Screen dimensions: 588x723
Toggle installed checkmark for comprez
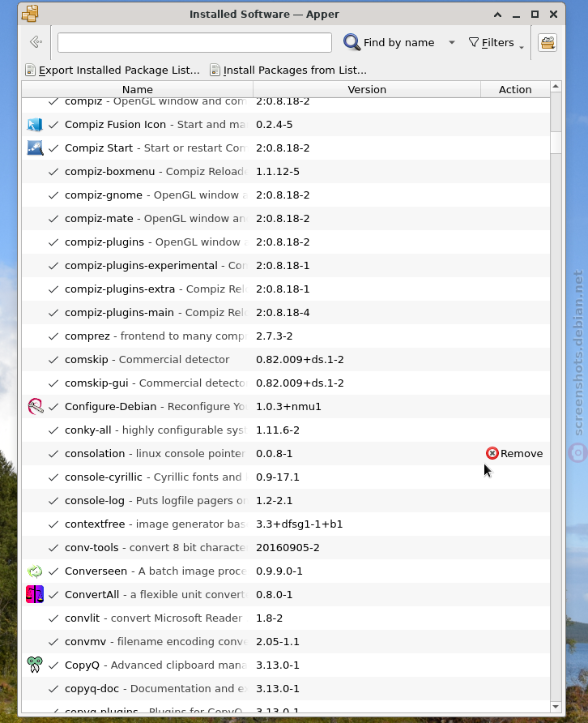tap(53, 336)
